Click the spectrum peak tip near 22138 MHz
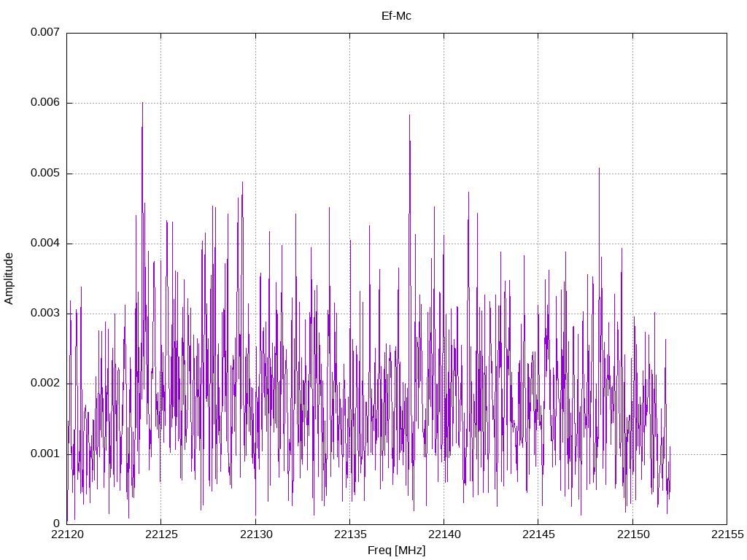747x560 pixels. (x=409, y=116)
